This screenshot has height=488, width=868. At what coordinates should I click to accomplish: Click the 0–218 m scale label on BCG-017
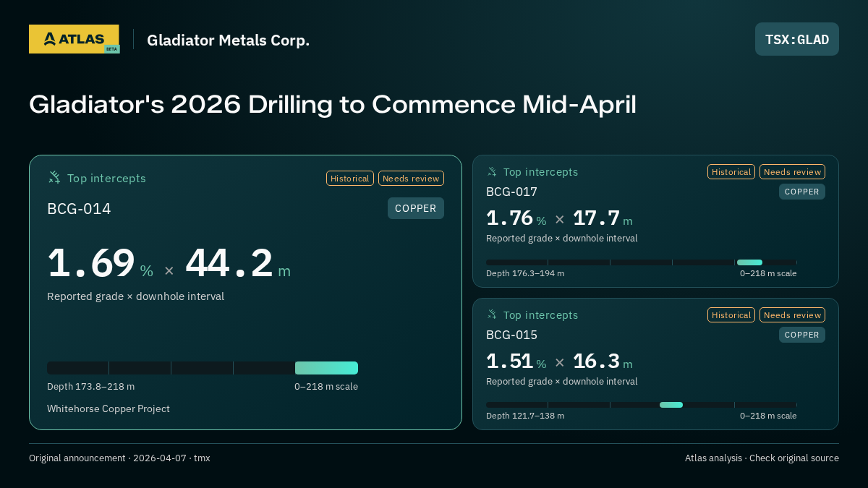point(768,273)
